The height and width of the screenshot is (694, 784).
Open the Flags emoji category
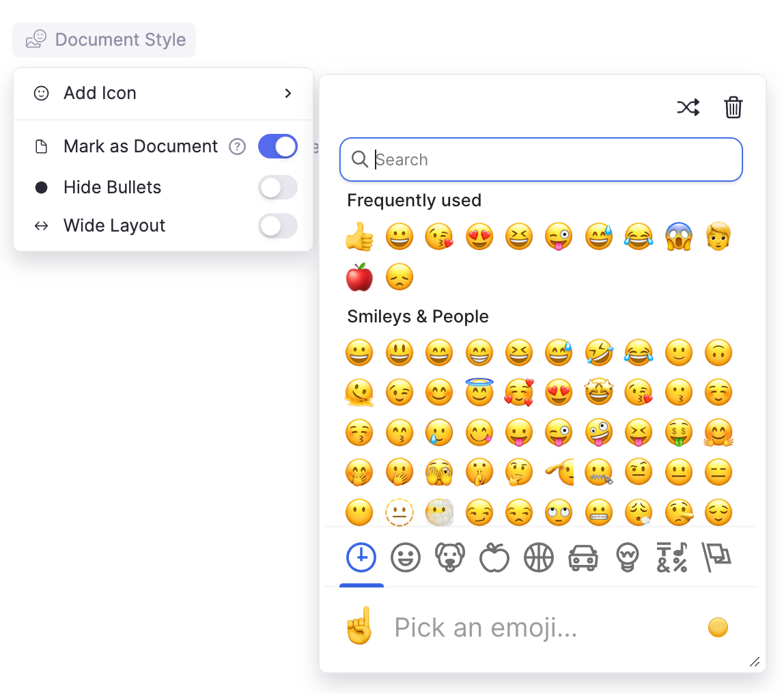click(716, 558)
